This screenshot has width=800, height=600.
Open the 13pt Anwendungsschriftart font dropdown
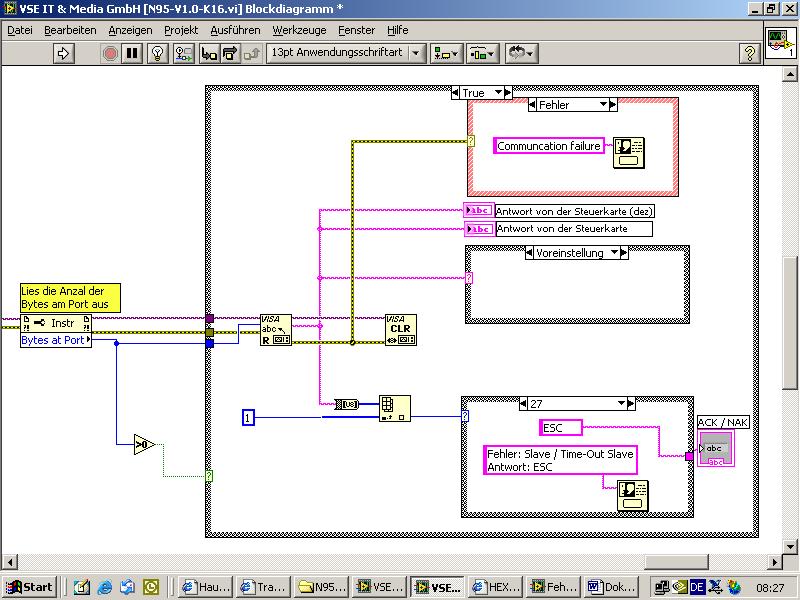click(x=345, y=53)
